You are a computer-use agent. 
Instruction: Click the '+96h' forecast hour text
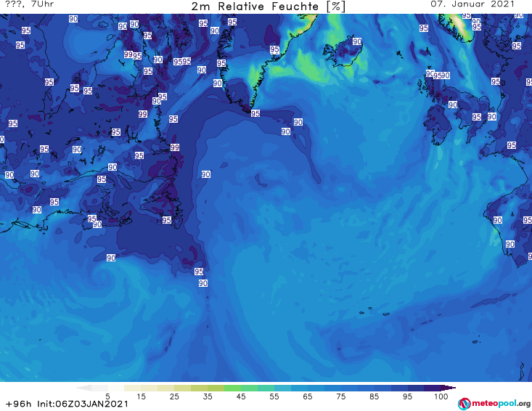click(19, 404)
